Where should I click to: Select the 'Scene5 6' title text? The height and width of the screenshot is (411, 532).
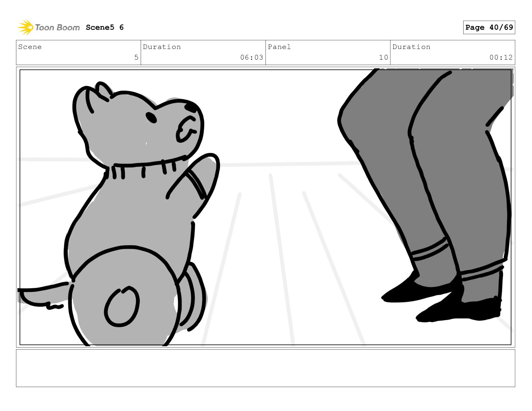(105, 27)
